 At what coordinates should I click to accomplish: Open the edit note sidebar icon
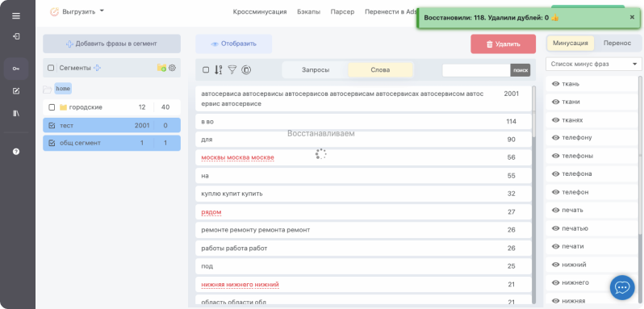pyautogui.click(x=16, y=91)
